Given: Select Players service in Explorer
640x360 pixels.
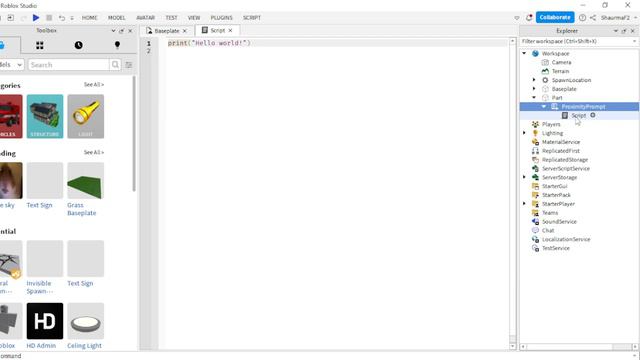Looking at the screenshot, I should click(551, 124).
